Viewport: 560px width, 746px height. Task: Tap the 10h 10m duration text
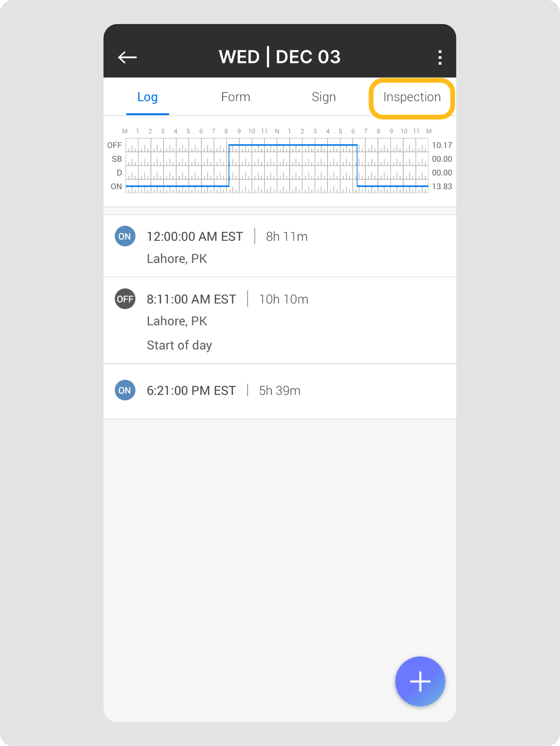click(x=283, y=299)
